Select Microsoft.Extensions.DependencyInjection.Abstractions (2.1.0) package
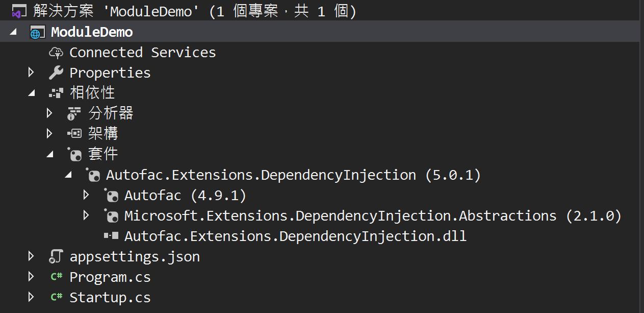 [x=372, y=216]
